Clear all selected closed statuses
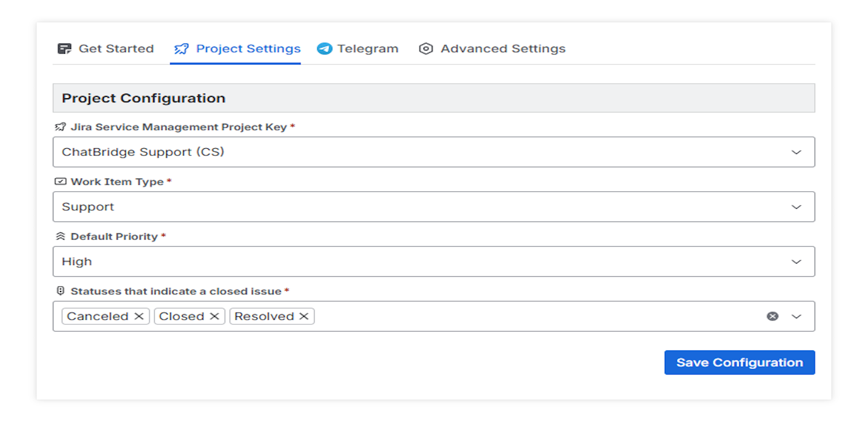 coord(772,316)
